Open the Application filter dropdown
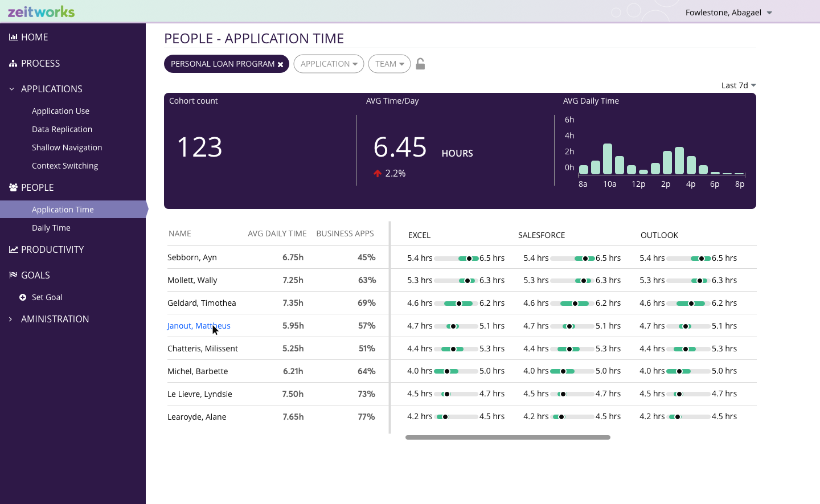The image size is (820, 504). [x=329, y=64]
